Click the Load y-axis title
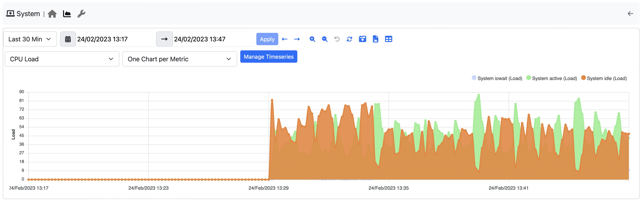This screenshot has height=203, width=644. click(x=13, y=134)
